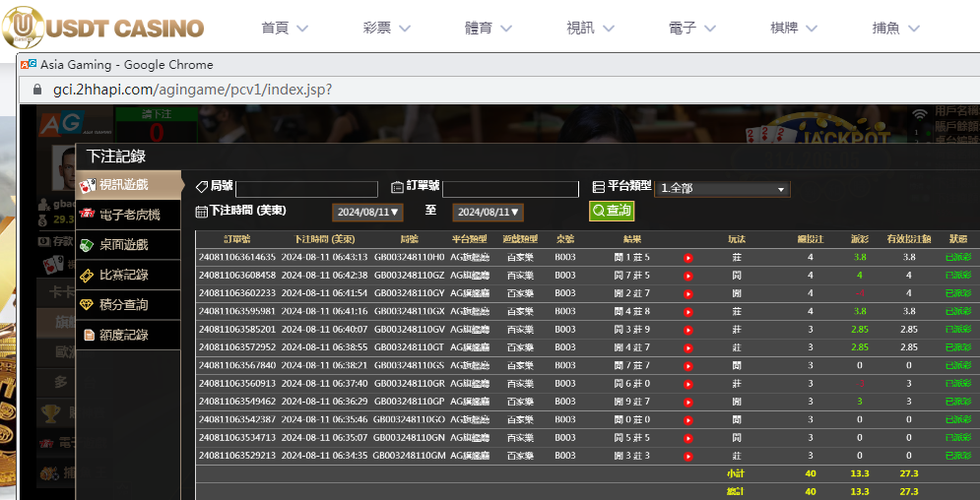This screenshot has width=980, height=500.
Task: Open the start date picker 2024/08/11
Action: (368, 212)
